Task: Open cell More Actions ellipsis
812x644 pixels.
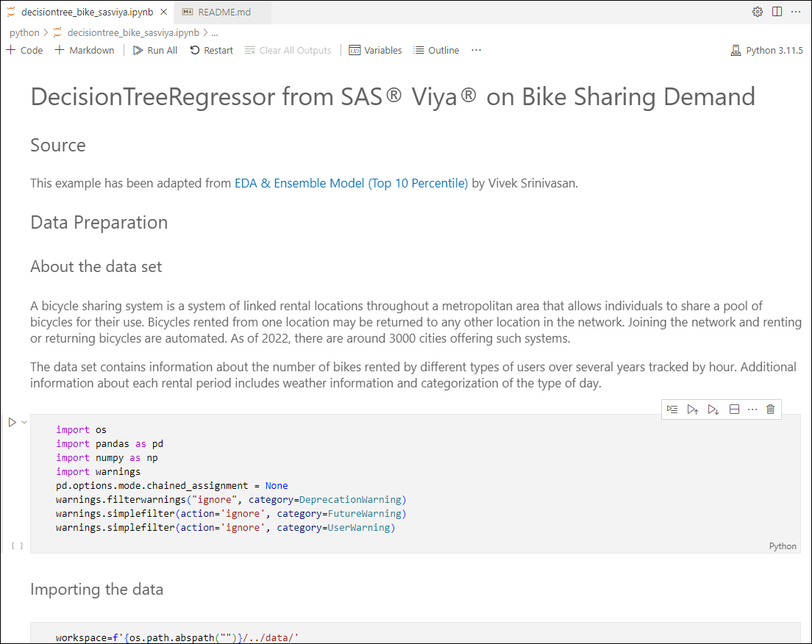Action: (x=752, y=409)
